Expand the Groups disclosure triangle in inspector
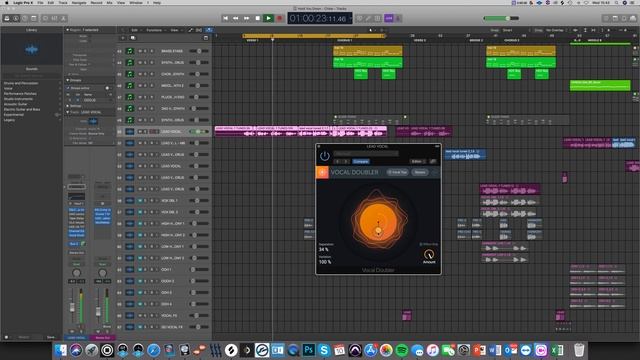 tap(68, 80)
